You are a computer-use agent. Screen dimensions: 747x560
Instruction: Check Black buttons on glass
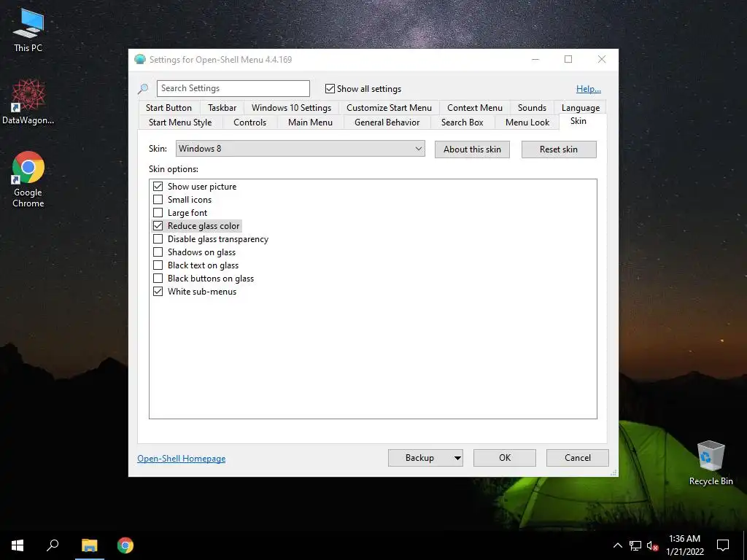[x=158, y=278]
